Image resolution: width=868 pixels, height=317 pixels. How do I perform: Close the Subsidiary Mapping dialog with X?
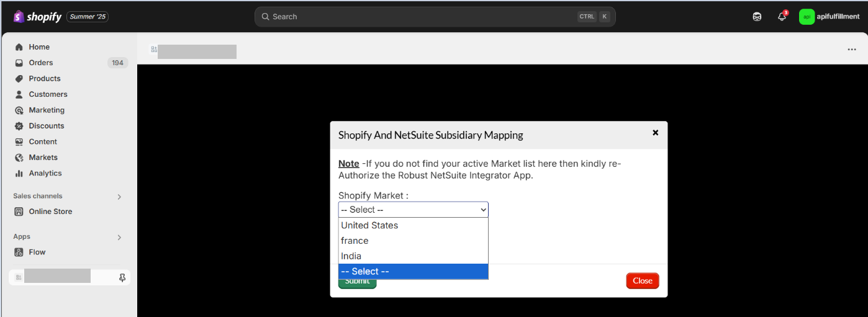click(655, 132)
